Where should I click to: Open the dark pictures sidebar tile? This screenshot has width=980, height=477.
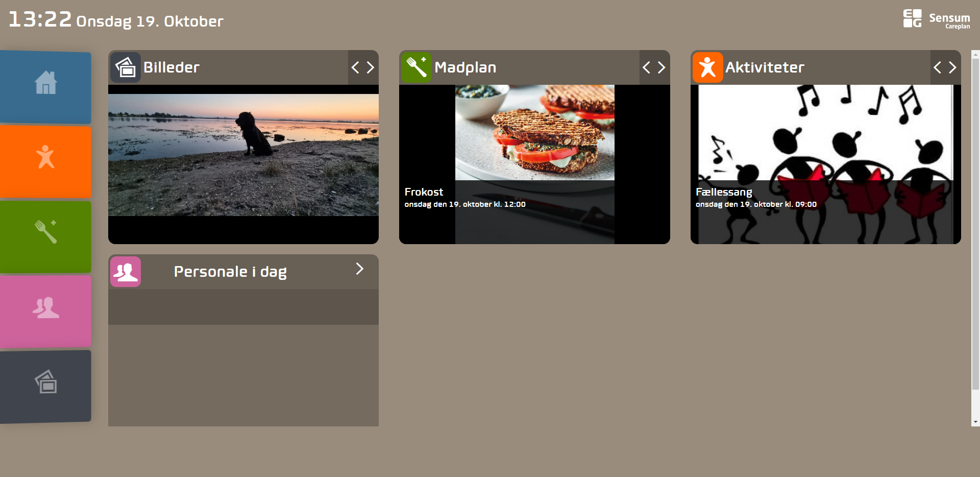pos(45,386)
